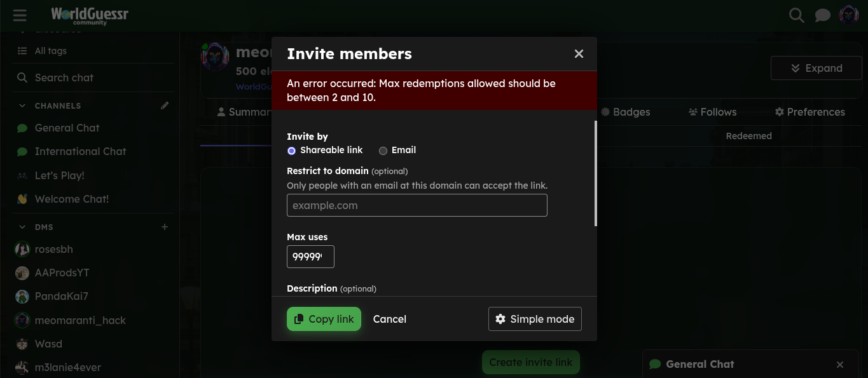
Task: Select the Email radio option
Action: pyautogui.click(x=383, y=151)
